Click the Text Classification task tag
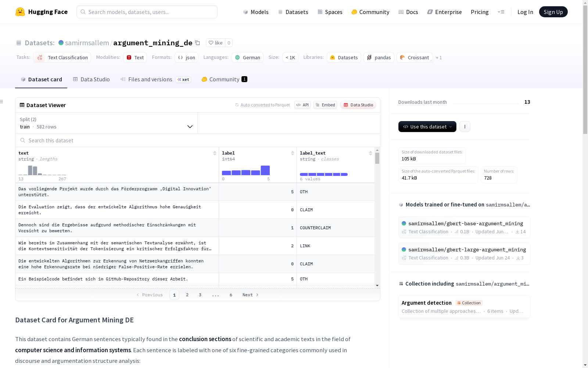The image size is (588, 368). (62, 57)
